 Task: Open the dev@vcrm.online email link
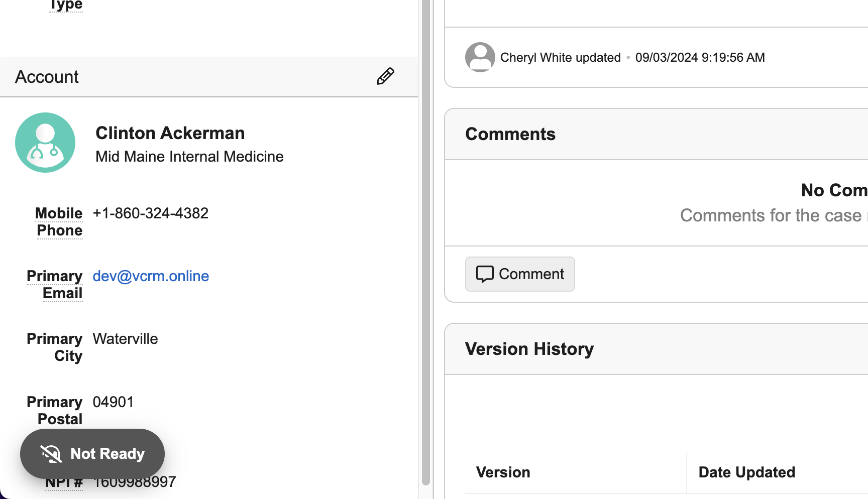[151, 276]
